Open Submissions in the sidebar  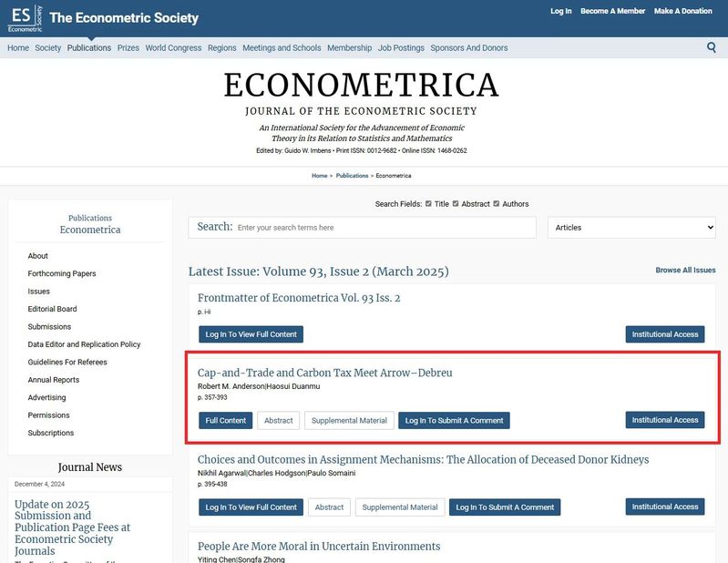point(49,326)
